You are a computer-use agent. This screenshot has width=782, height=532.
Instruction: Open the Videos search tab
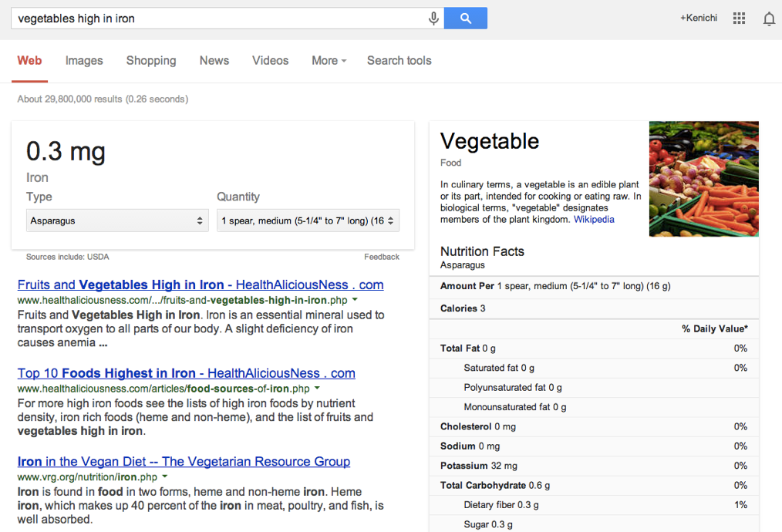pyautogui.click(x=271, y=60)
